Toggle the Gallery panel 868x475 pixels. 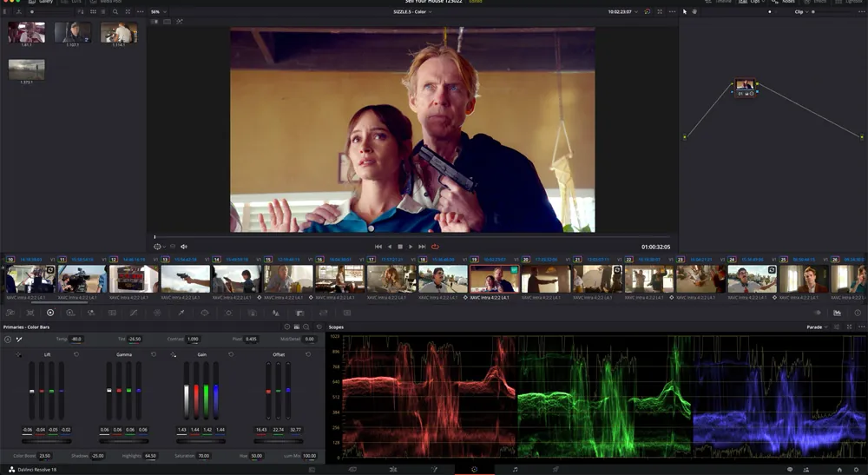click(41, 2)
